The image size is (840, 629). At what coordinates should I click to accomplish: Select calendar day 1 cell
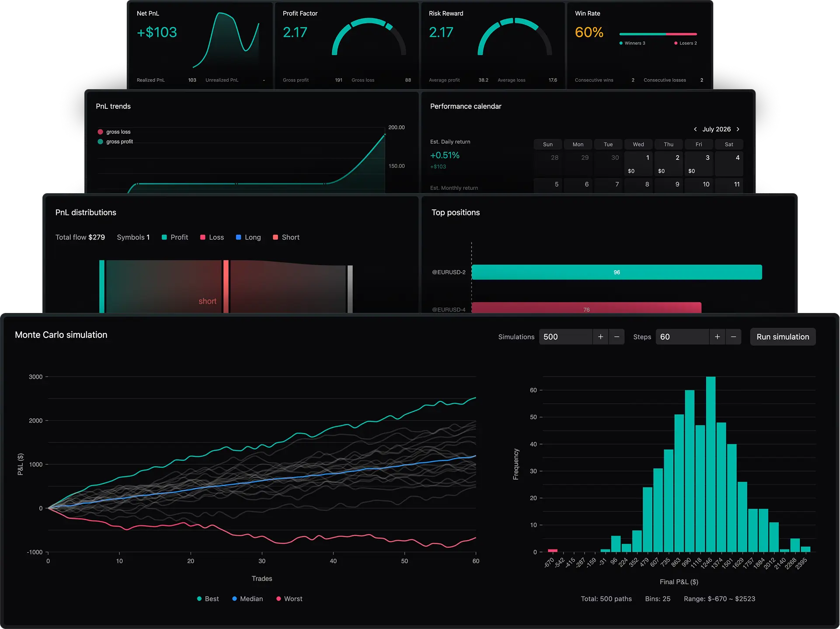click(x=638, y=163)
